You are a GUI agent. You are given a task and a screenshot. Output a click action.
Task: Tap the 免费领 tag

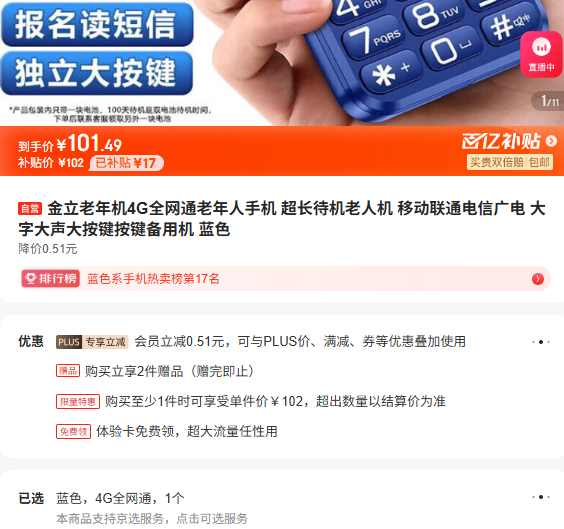pyautogui.click(x=73, y=432)
